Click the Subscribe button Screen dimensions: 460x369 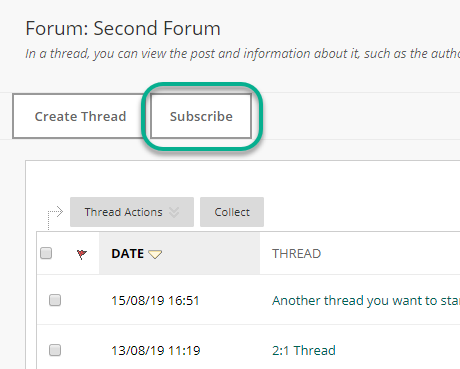pos(201,116)
